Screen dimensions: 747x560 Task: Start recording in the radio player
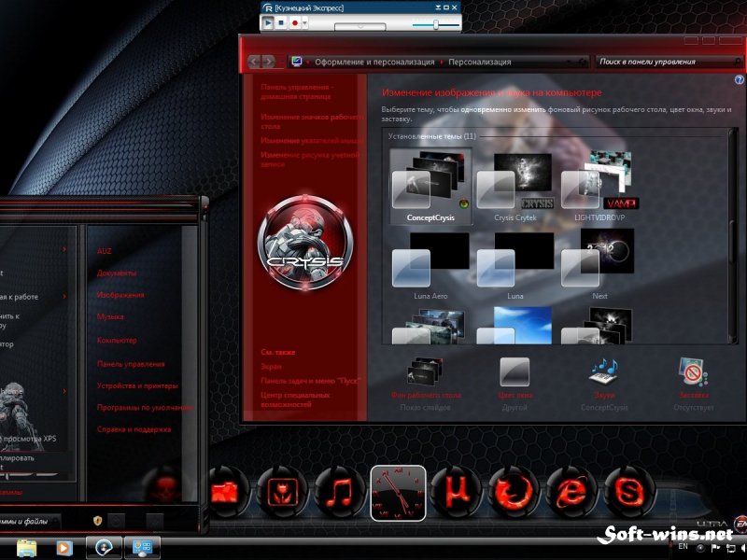(295, 22)
